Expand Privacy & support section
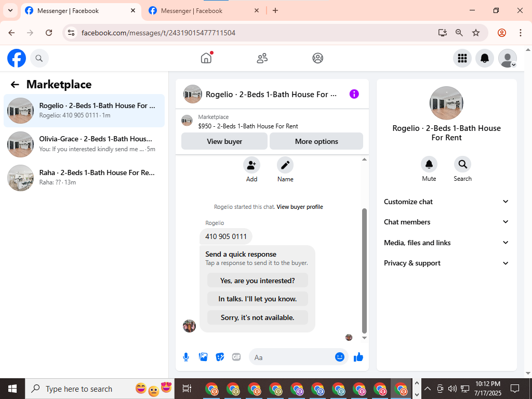 [446, 263]
